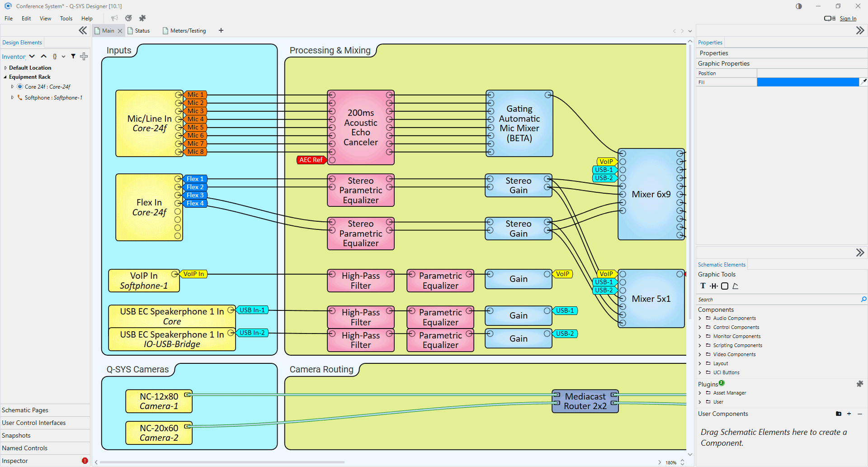Click the blue Fill color swatch

pos(807,82)
